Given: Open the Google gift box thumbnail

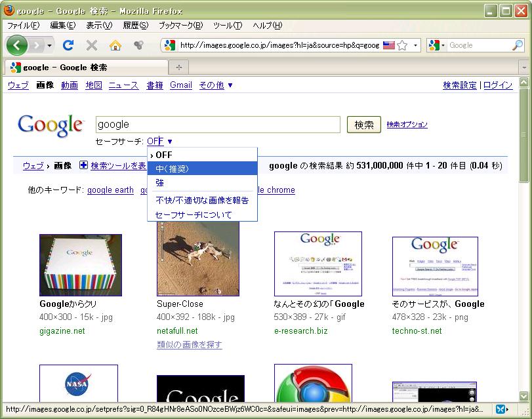Looking at the screenshot, I should click(81, 265).
